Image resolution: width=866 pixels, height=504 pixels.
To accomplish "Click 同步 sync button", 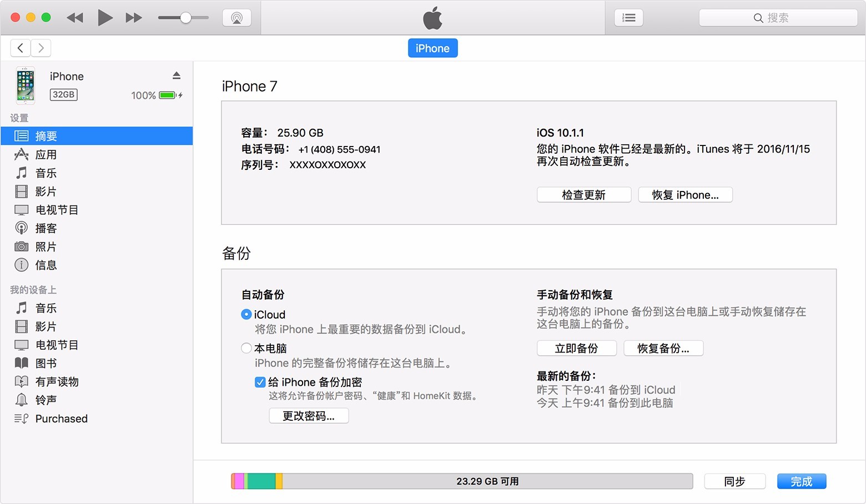I will [735, 481].
